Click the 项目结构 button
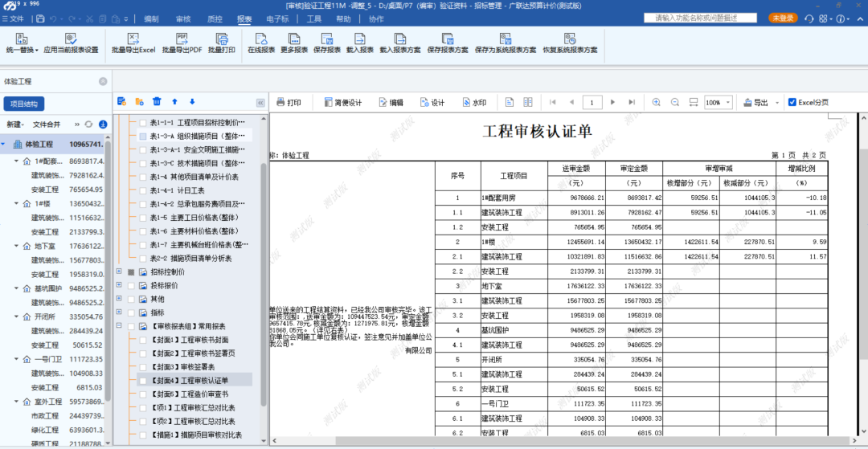This screenshot has width=868, height=449. pos(24,104)
